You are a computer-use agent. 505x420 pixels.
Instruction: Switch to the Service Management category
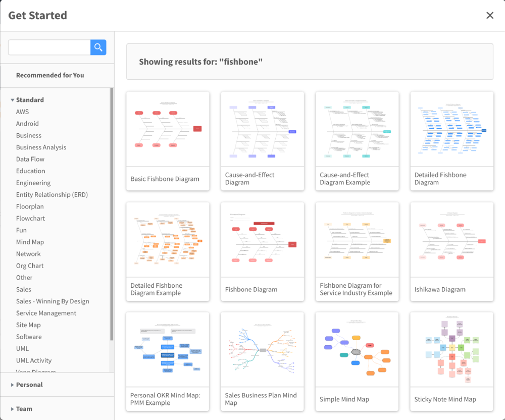pyautogui.click(x=46, y=313)
